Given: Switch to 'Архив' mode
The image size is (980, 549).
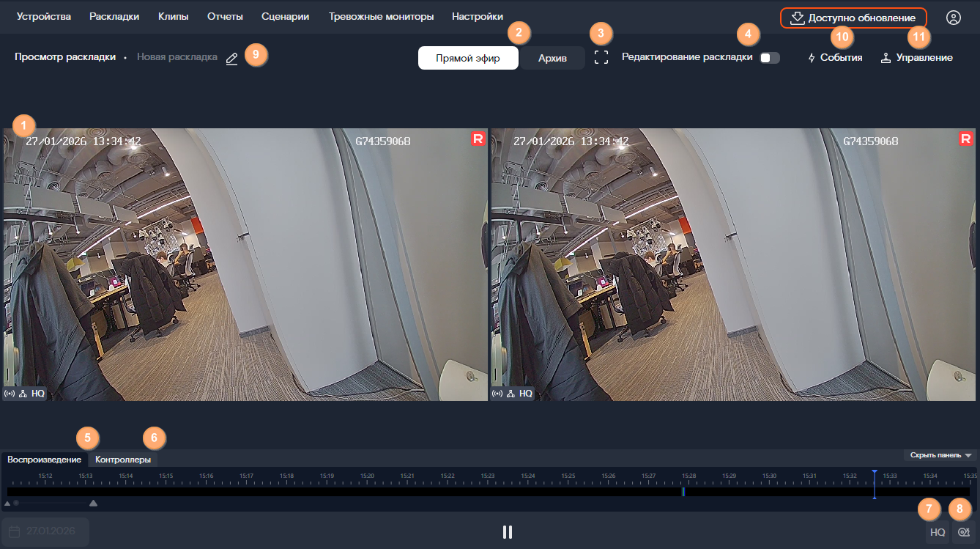Looking at the screenshot, I should tap(552, 58).
